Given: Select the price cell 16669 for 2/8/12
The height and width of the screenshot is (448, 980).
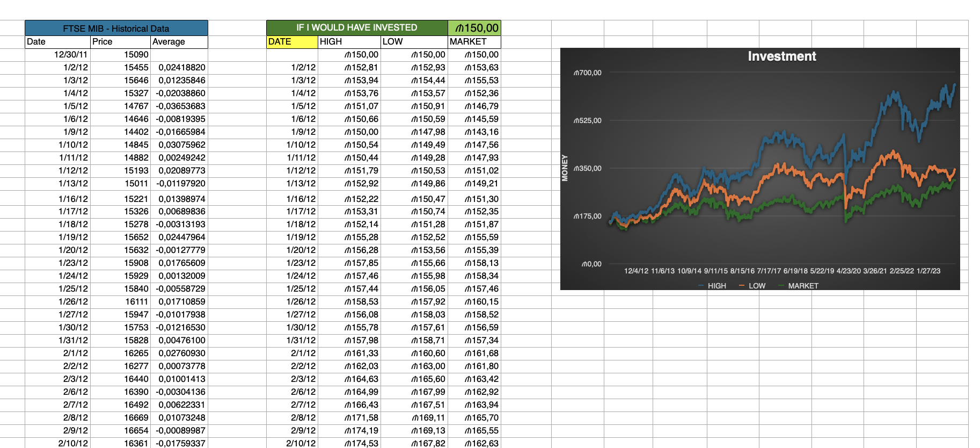Looking at the screenshot, I should pos(136,417).
